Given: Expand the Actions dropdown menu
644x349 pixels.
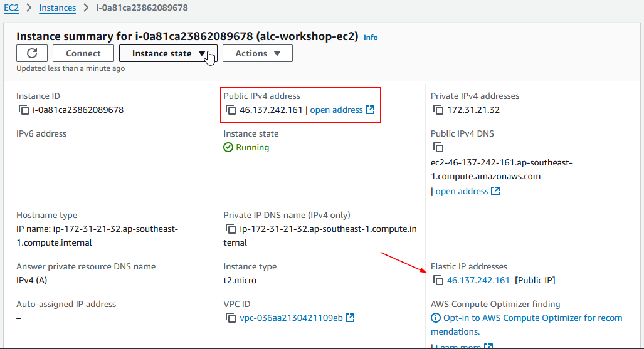Looking at the screenshot, I should click(257, 53).
